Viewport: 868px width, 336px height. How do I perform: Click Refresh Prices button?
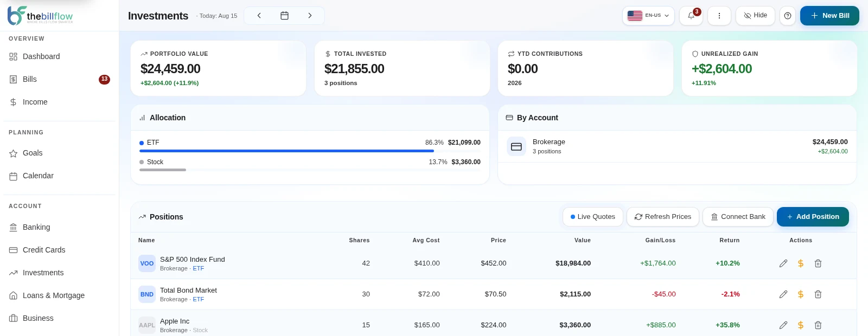pyautogui.click(x=663, y=217)
